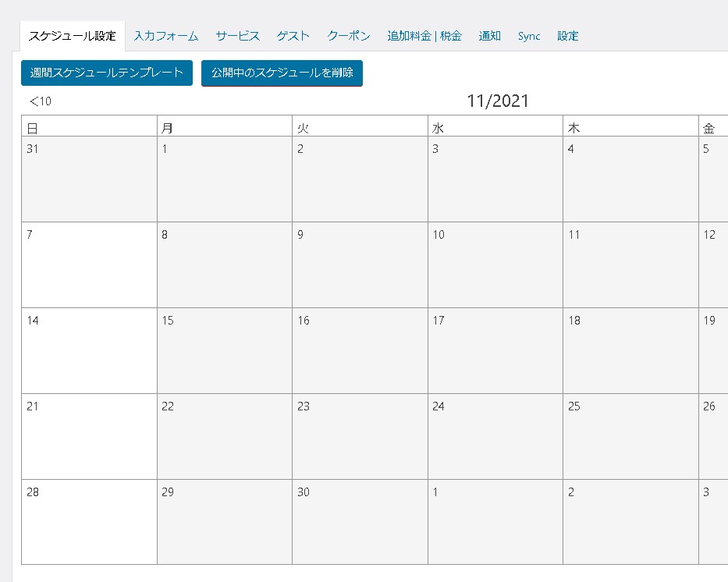The width and height of the screenshot is (728, 582).
Task: Open the 追加料金 | 税金 tab
Action: pos(424,36)
